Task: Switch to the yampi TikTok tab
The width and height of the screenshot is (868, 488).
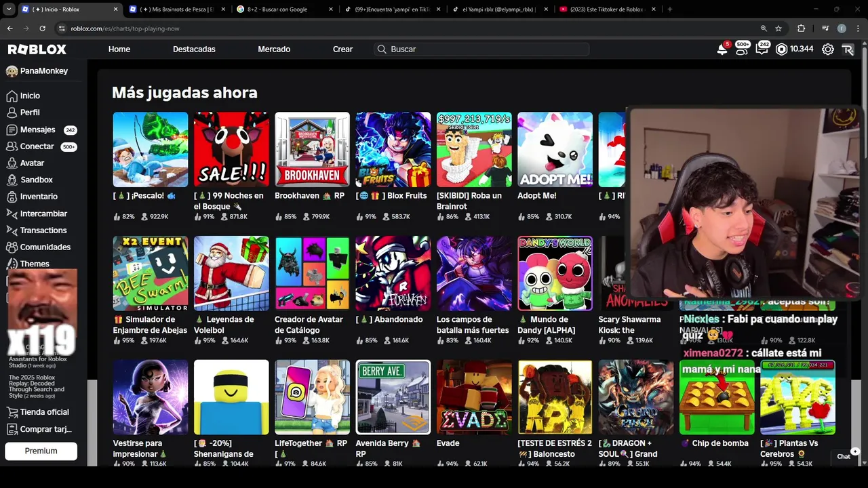Action: 391,9
